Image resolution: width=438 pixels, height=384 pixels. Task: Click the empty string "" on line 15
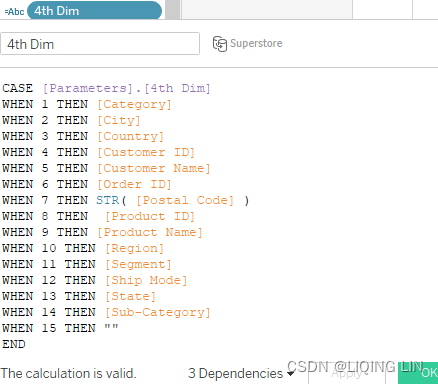(111, 327)
